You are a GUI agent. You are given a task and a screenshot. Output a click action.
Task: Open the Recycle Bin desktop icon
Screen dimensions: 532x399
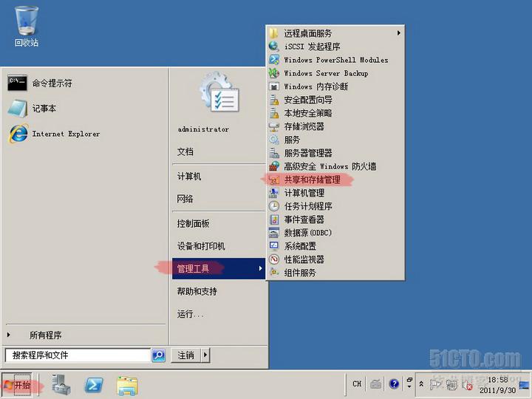[27, 27]
